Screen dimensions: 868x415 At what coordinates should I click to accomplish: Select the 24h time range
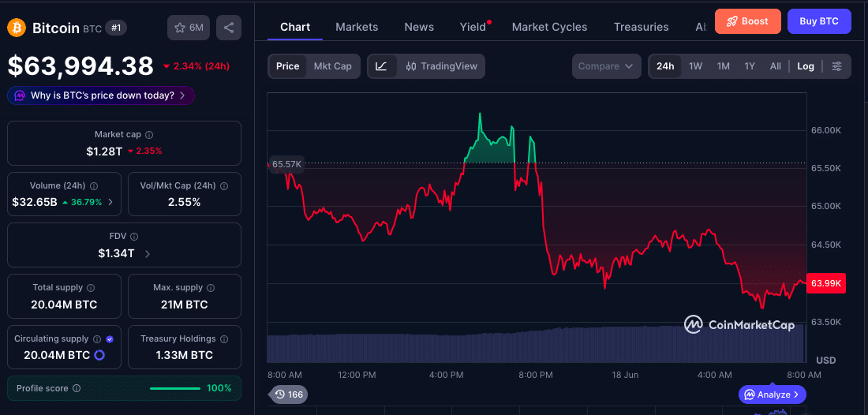click(x=665, y=66)
